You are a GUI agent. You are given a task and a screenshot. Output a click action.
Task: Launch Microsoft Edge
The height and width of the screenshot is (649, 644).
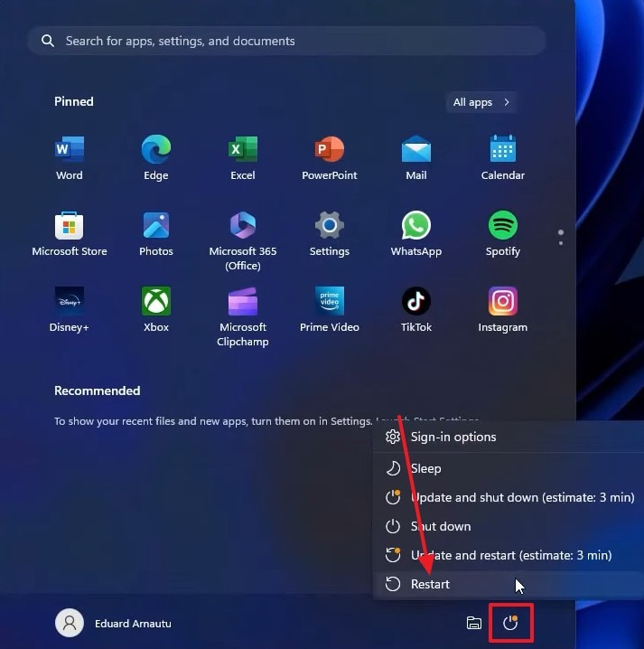pos(156,157)
